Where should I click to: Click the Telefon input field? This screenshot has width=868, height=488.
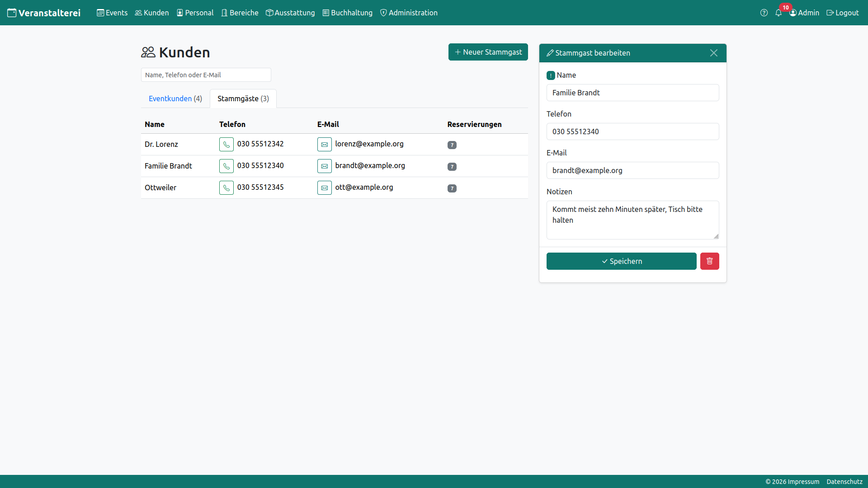633,131
